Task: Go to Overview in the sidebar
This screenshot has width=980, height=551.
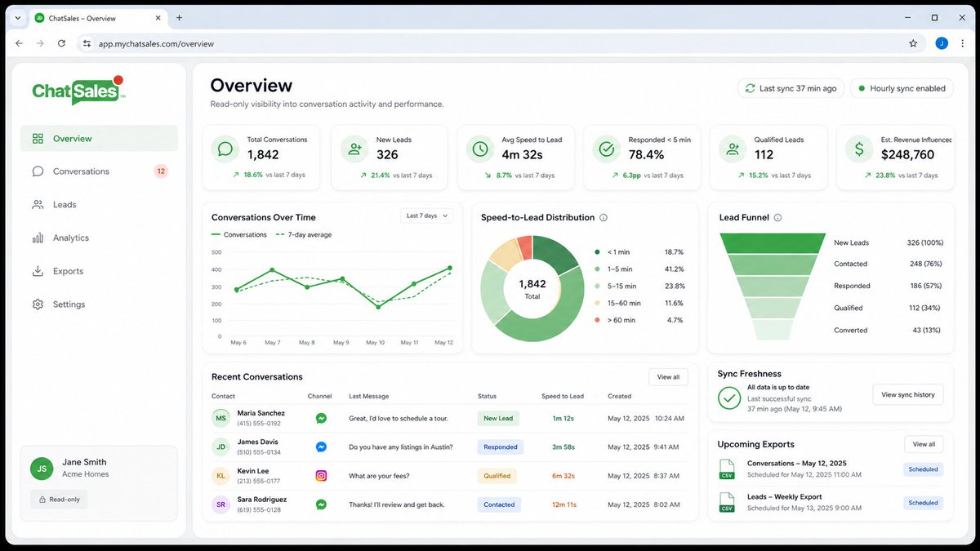Action: point(99,139)
